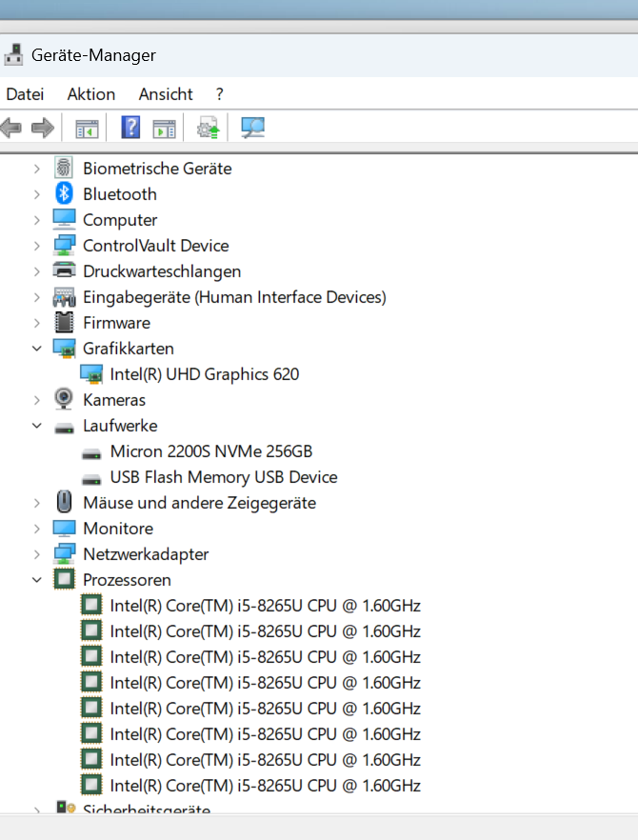Screen dimensions: 638x840
Task: Click the Intel UHD Graphics 620 device icon
Action: 91,374
